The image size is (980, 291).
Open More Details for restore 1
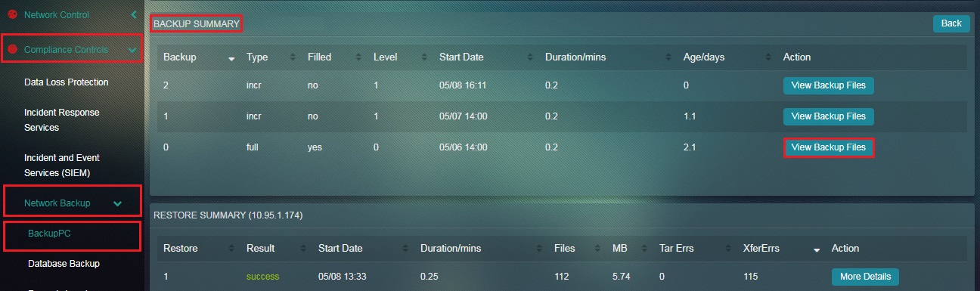click(x=865, y=277)
